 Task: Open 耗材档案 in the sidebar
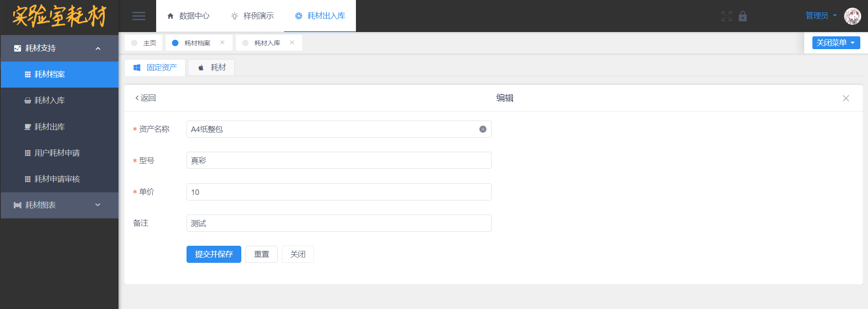point(59,74)
